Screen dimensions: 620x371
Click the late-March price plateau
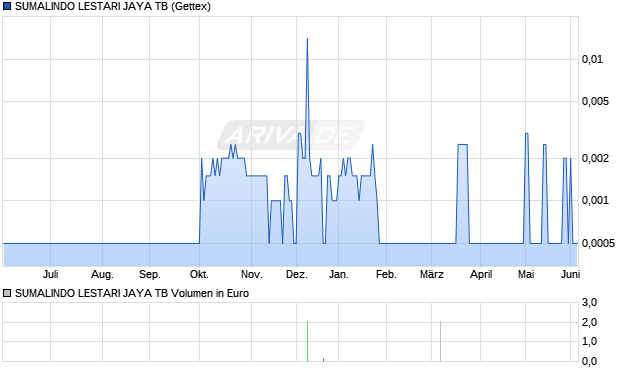tap(463, 145)
